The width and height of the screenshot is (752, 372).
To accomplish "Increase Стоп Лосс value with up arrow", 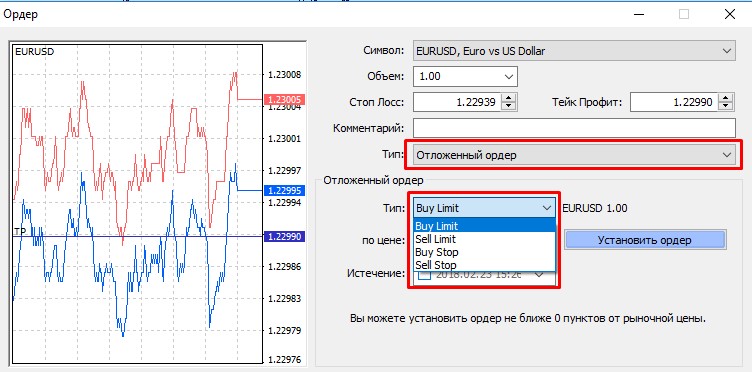I will tap(509, 97).
